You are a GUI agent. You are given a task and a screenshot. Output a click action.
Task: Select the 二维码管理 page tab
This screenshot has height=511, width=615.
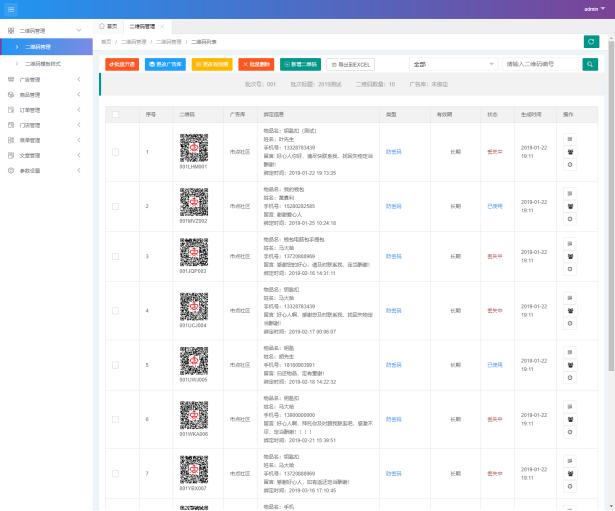pyautogui.click(x=142, y=26)
